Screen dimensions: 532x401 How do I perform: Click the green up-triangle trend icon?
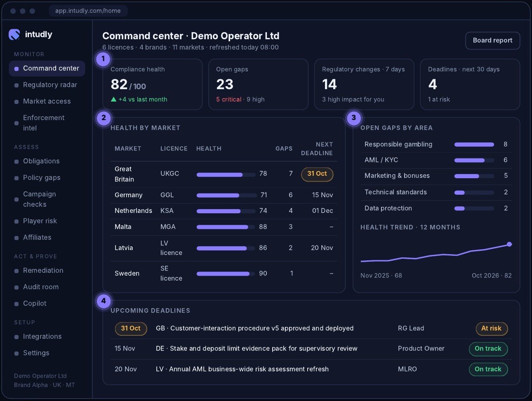coord(114,99)
